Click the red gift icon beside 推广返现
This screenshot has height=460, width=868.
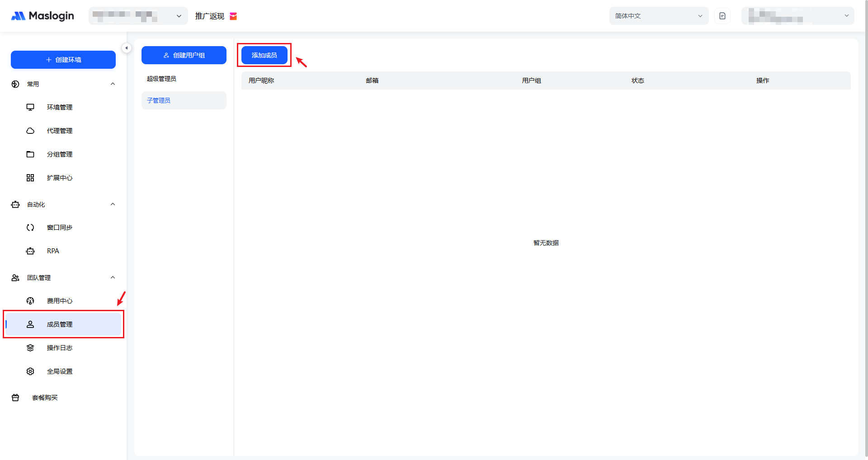[x=233, y=16]
